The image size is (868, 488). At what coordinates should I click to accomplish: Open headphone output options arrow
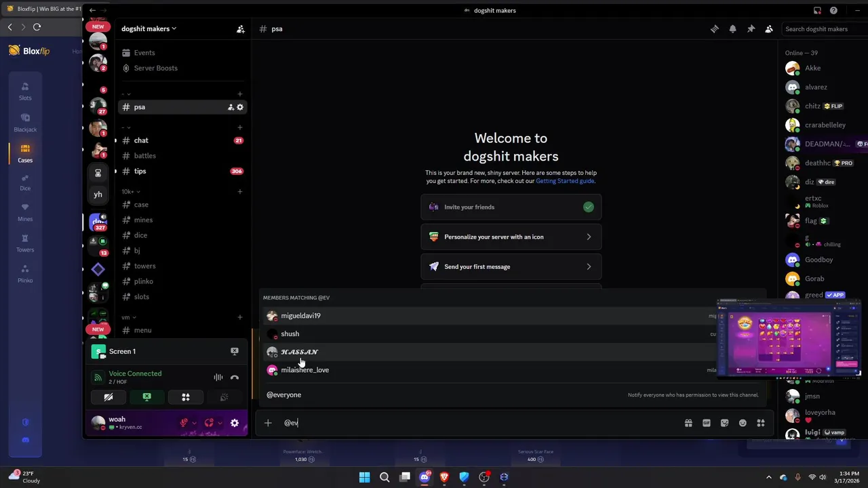point(219,423)
